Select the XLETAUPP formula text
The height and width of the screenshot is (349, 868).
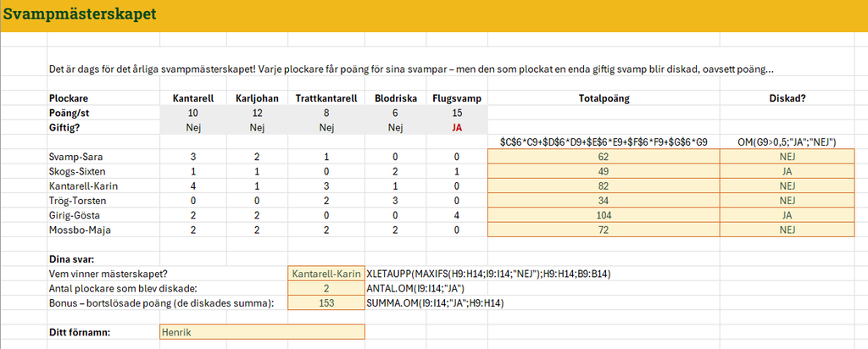click(x=489, y=274)
